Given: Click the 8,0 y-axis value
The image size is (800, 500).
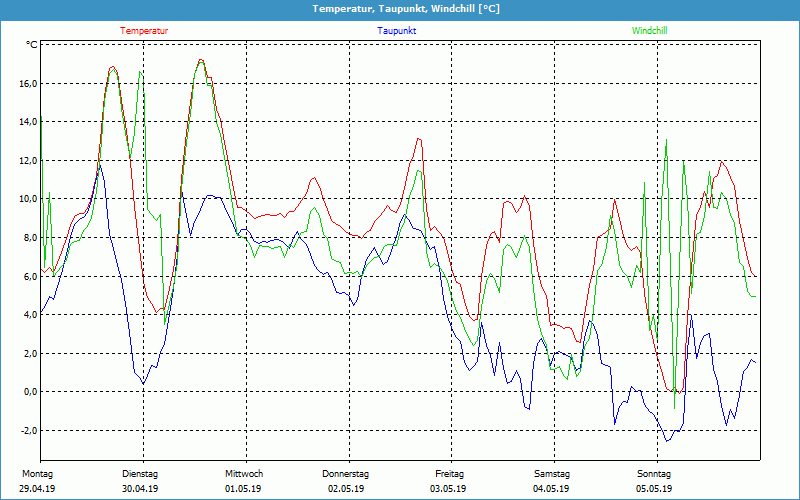Looking at the screenshot, I should 30,238.
